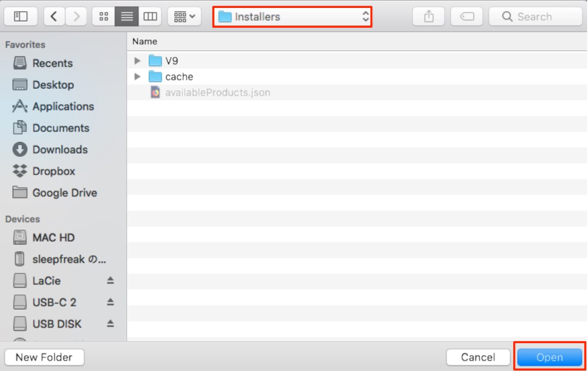Viewport: 588px width, 371px height.
Task: Click the Edit Tags button
Action: (x=467, y=17)
